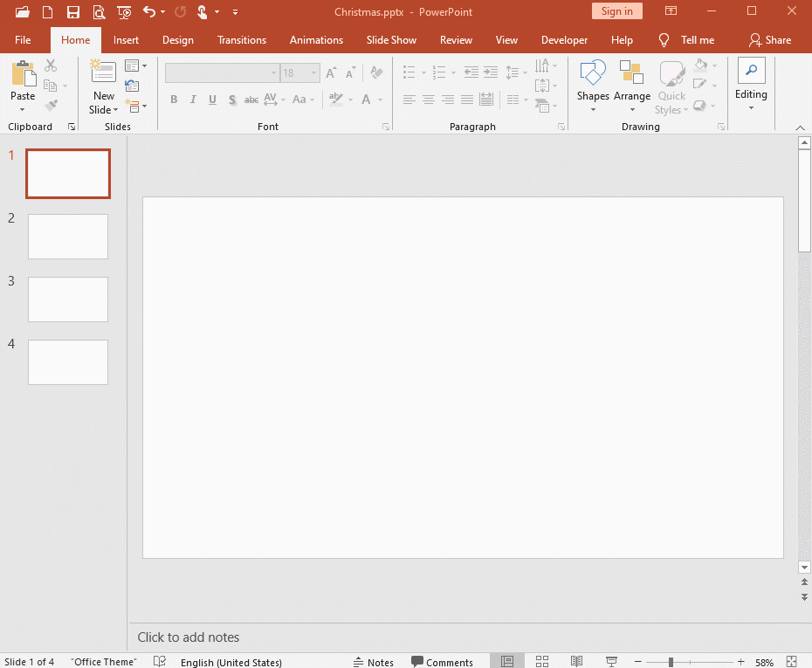This screenshot has height=668, width=812.
Task: Click the Share button
Action: (x=770, y=40)
